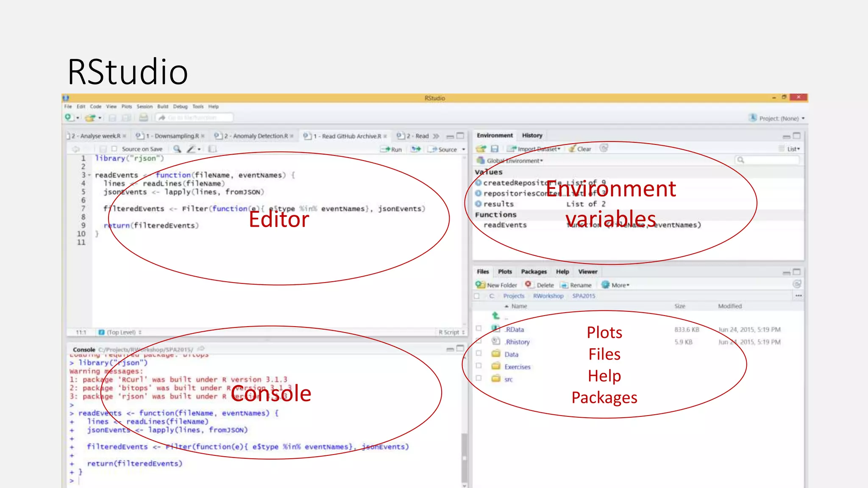Tick the checkbox beside the src folder
This screenshot has height=488, width=868.
pos(479,378)
